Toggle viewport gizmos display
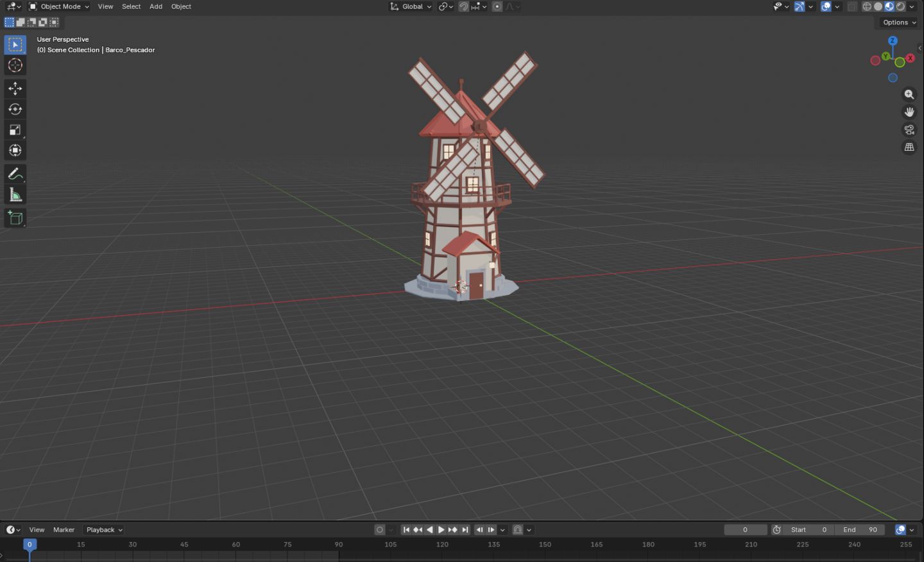 (x=800, y=6)
